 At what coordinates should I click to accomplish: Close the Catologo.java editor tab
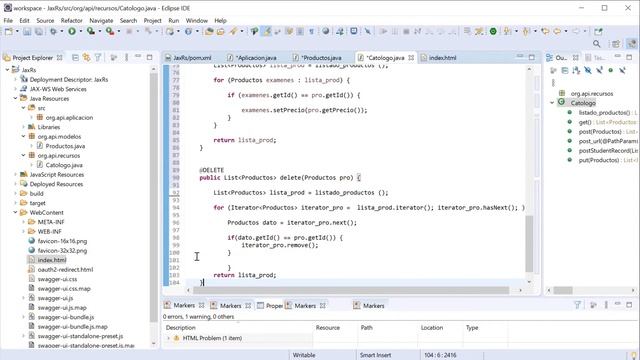click(411, 58)
